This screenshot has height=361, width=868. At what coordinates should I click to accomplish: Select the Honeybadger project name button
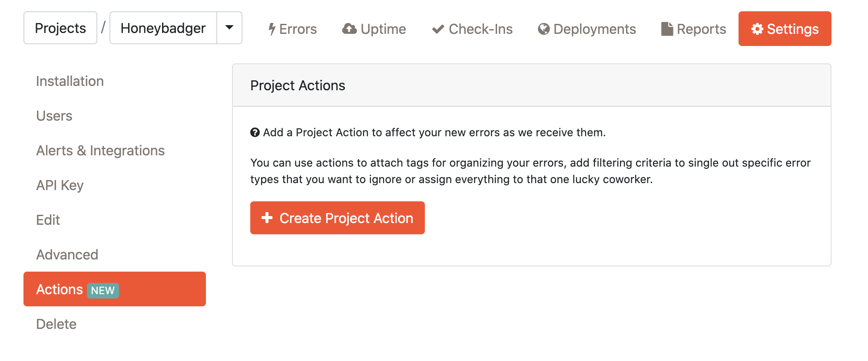pos(163,28)
